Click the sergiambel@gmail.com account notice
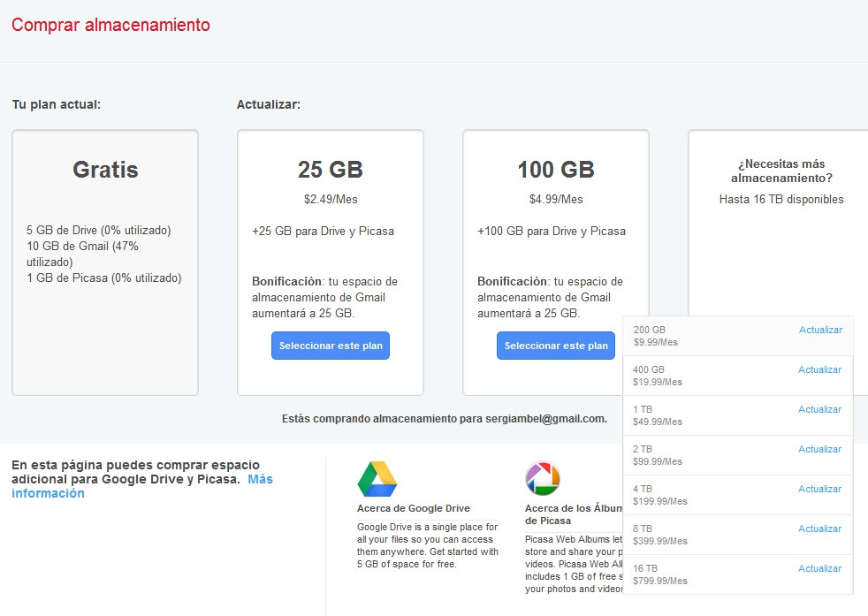 pos(445,418)
